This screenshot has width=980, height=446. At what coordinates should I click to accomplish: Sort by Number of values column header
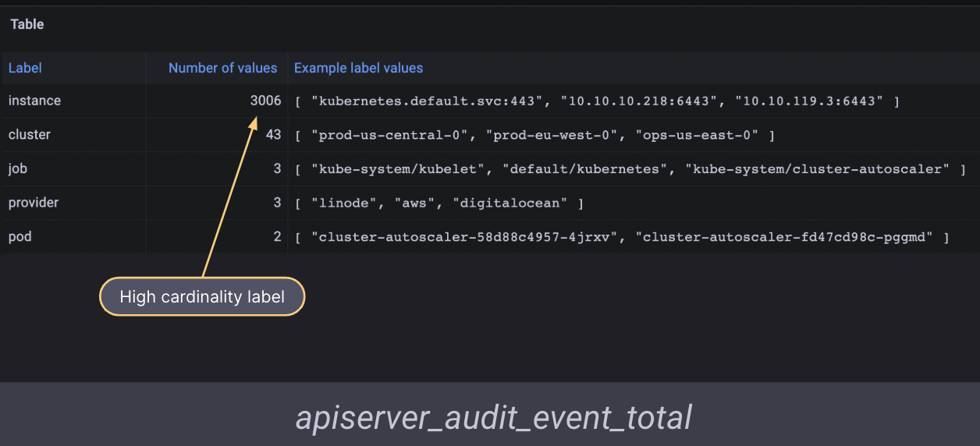pos(222,68)
